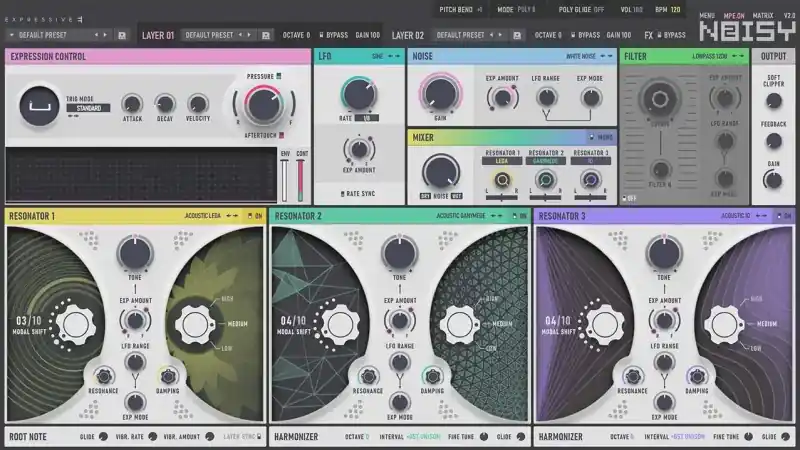Click the Resonator 1 Tone knob

pos(135,254)
